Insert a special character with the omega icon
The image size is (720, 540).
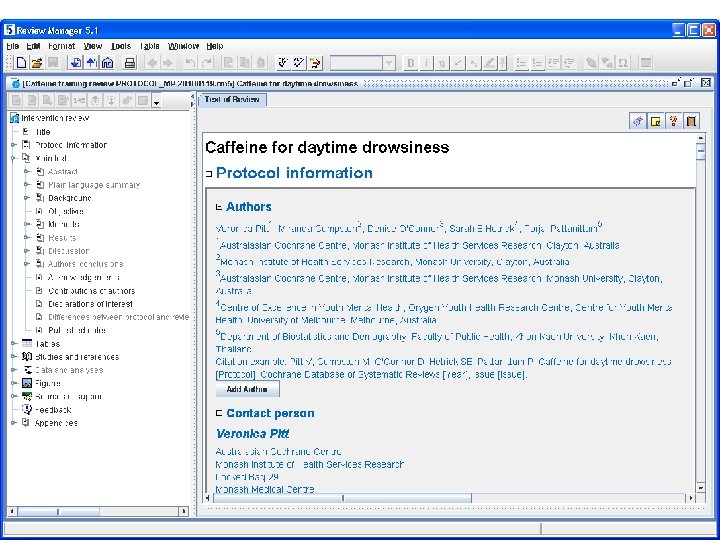tap(623, 63)
